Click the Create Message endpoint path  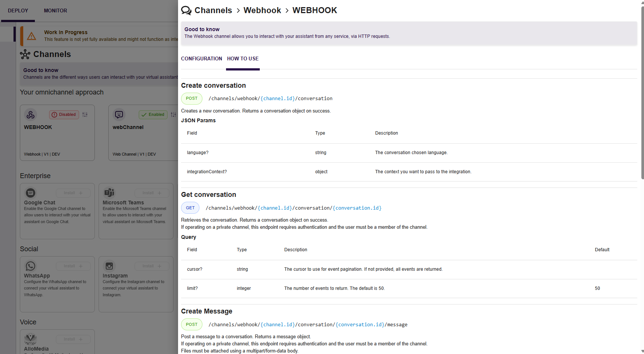[308, 325]
